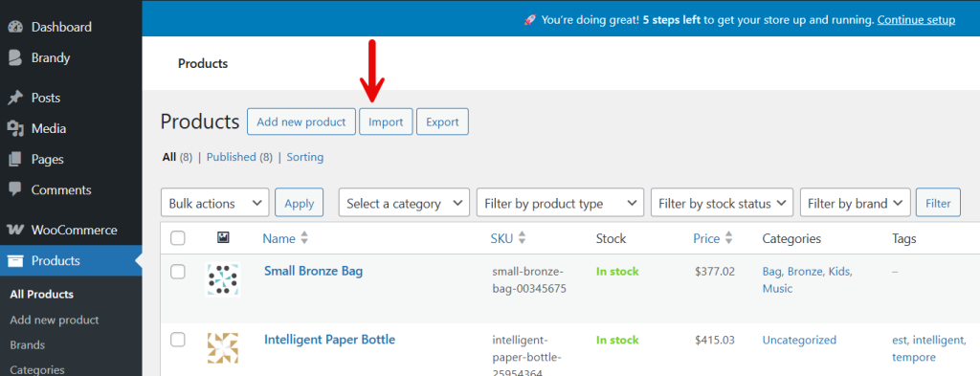This screenshot has height=376, width=980.
Task: Filter by the tempore tag link
Action: 914,357
